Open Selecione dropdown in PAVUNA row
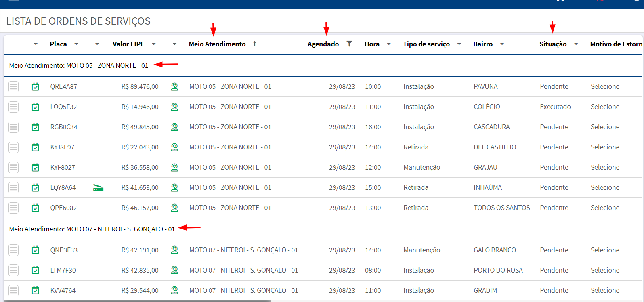Screen dimensions: 644x302 [605, 86]
